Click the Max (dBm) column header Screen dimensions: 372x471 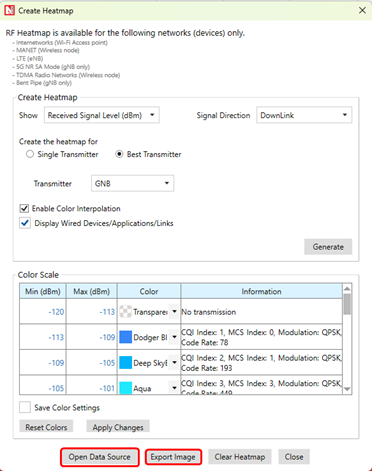point(92,291)
